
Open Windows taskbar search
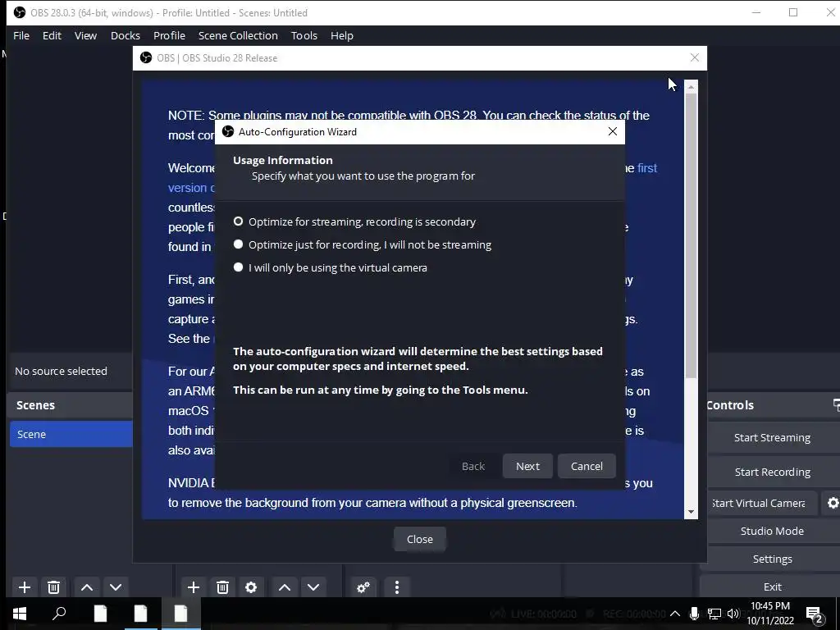point(59,614)
